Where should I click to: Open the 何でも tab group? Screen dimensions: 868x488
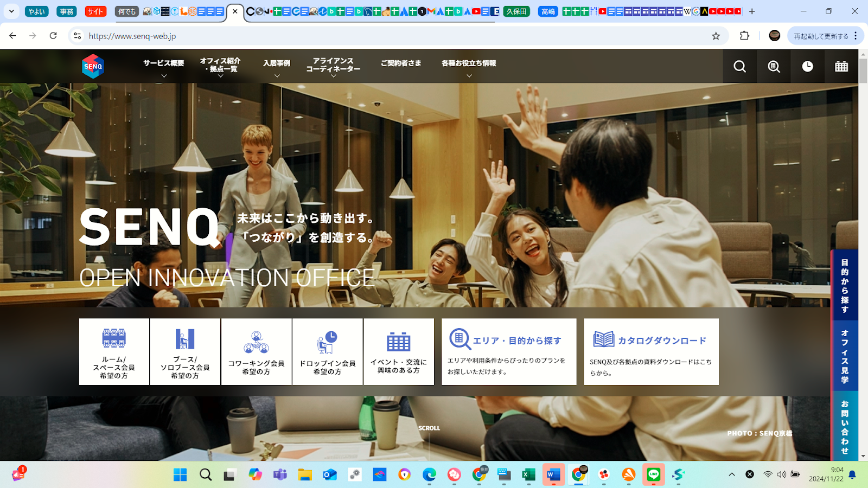pos(127,11)
